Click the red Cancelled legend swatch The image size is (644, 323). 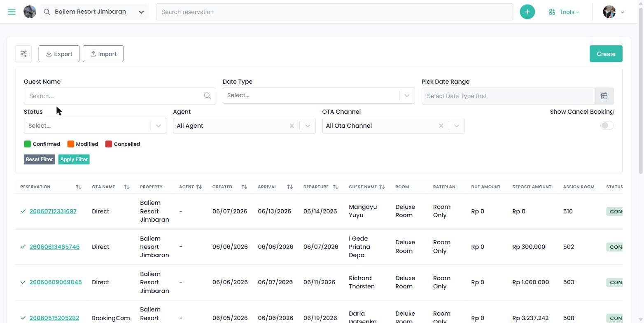point(109,144)
